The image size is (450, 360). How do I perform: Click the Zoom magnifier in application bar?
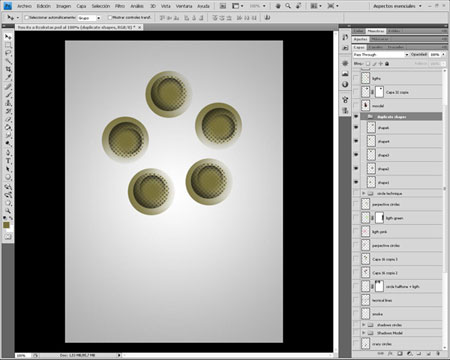pyautogui.click(x=288, y=6)
